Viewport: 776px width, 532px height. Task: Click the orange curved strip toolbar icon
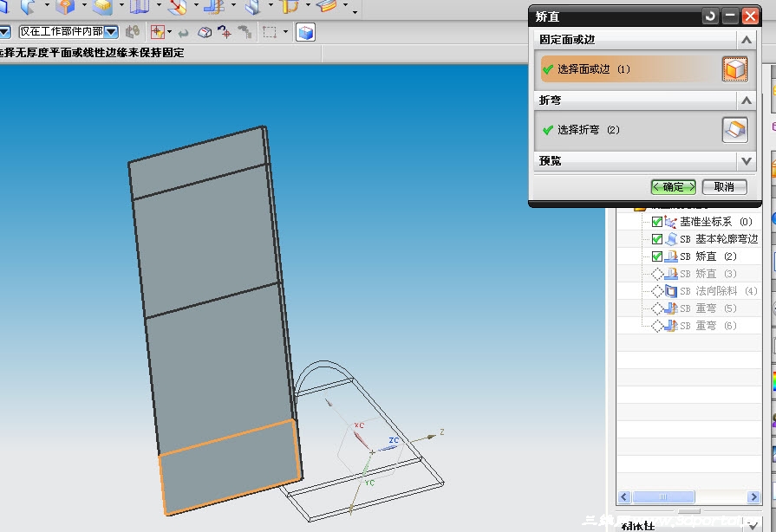[327, 6]
